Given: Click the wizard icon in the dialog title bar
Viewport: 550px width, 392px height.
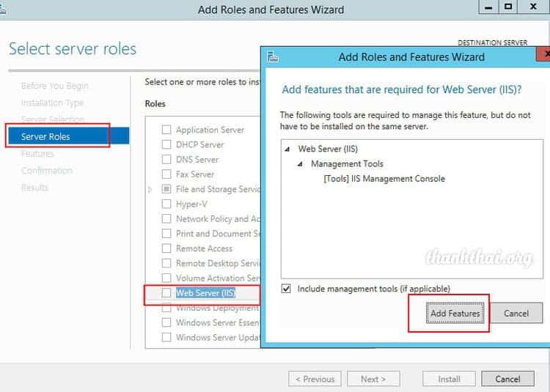Looking at the screenshot, I should point(273,57).
